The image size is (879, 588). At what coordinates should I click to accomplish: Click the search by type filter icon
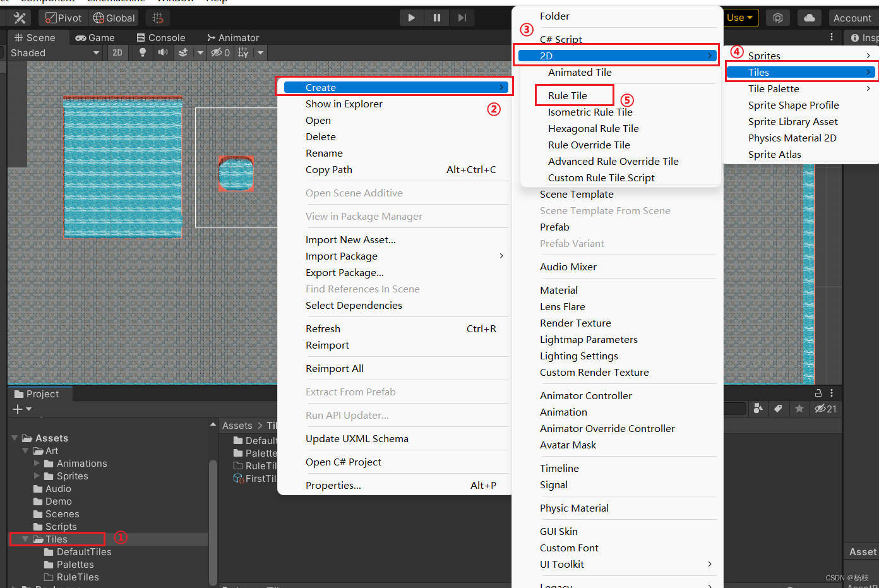point(758,409)
